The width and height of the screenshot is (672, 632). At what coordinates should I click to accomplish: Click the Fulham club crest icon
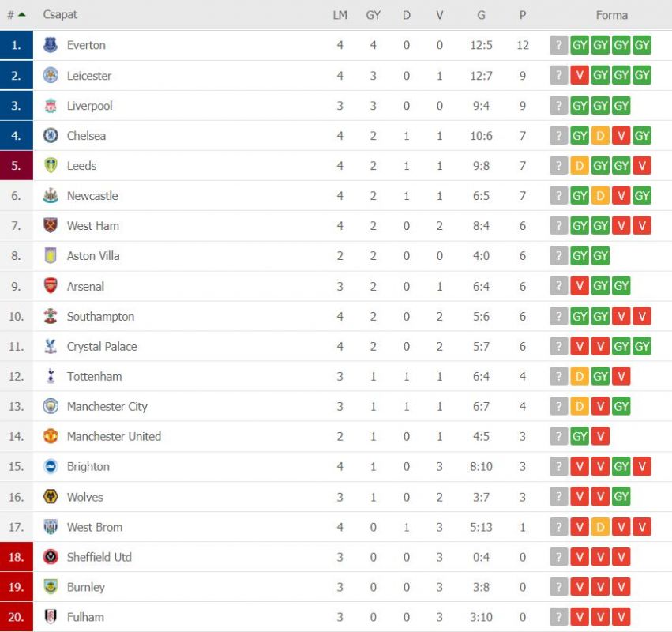pos(51,616)
